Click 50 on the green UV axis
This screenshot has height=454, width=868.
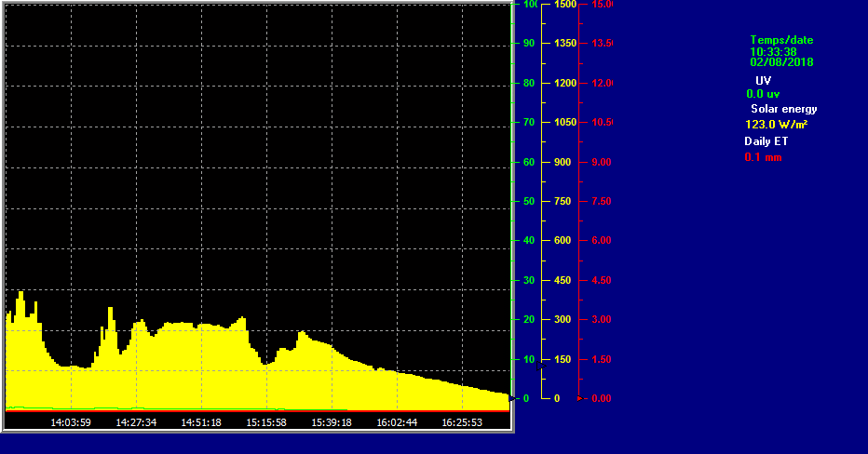click(x=528, y=201)
